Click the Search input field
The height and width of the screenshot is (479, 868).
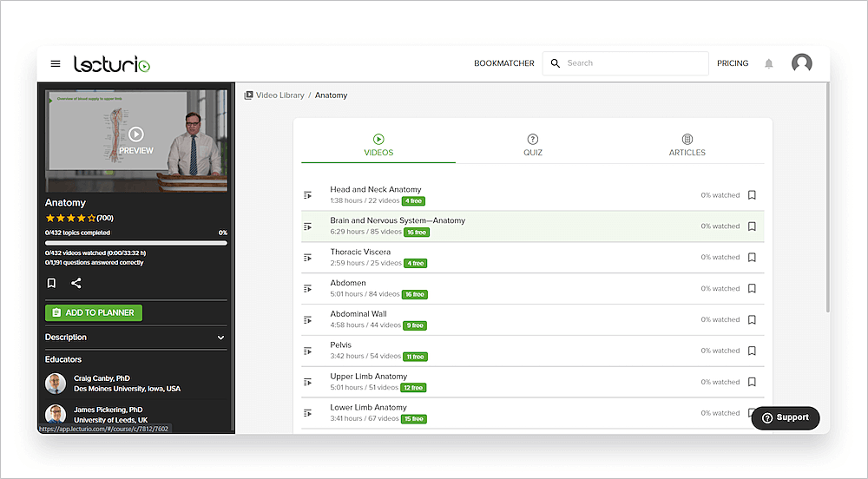(x=634, y=63)
